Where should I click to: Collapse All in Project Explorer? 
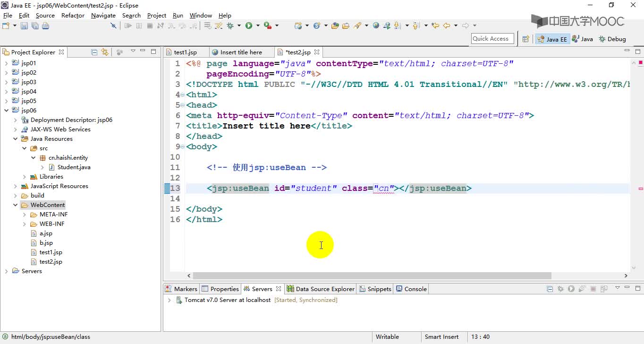click(94, 52)
